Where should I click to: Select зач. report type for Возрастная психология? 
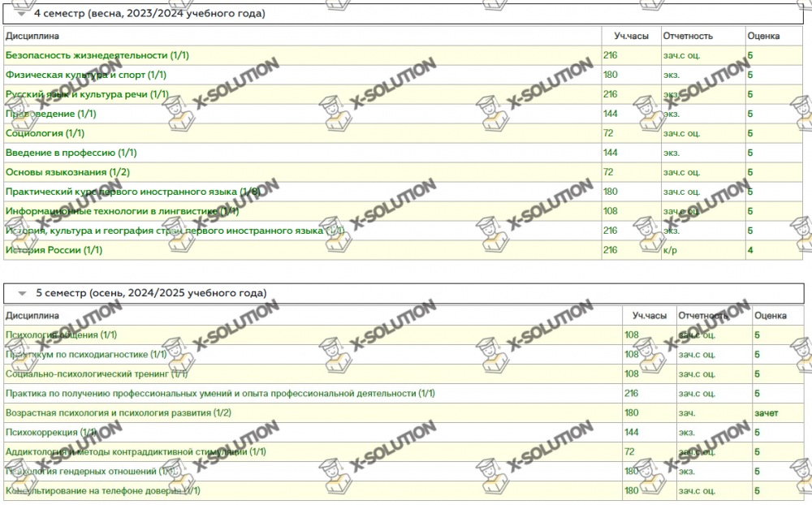[x=687, y=412]
